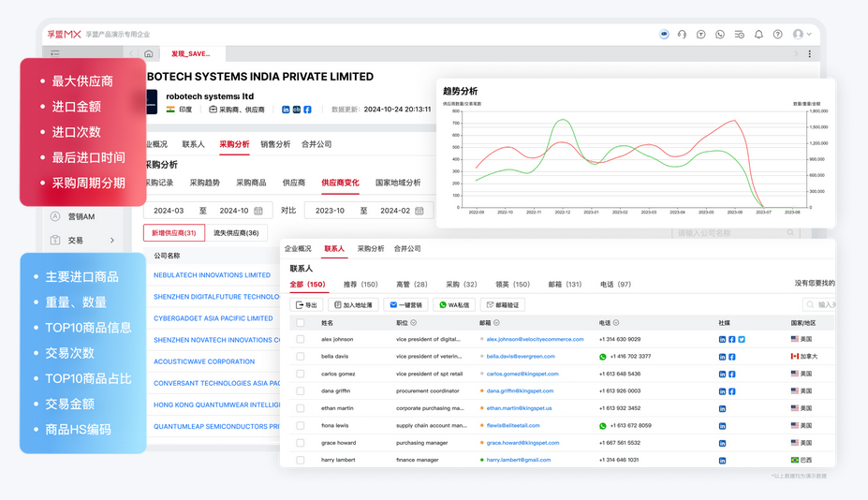Open the help question mark icon

(x=777, y=35)
